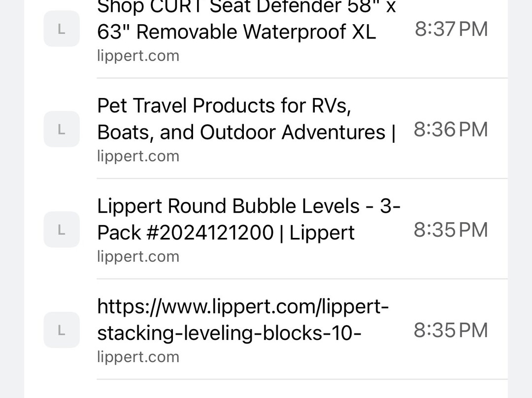532x398 pixels.
Task: Click 'Pack #2024121200 | Lippert' title line
Action: click(226, 232)
